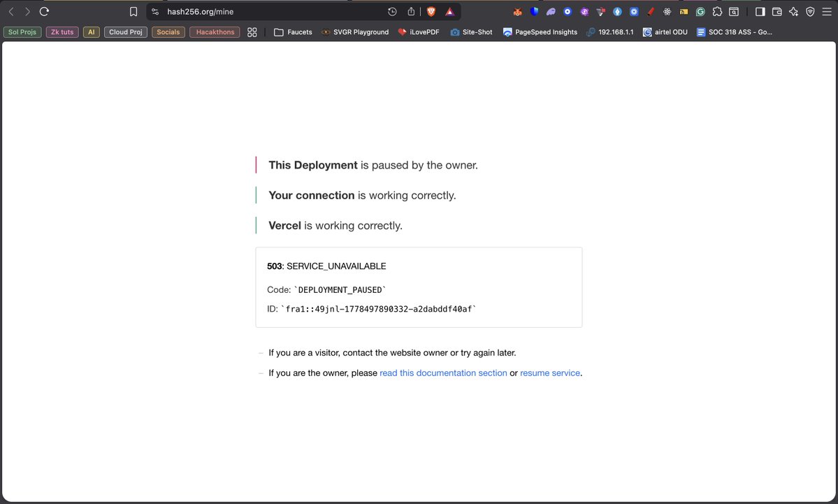Click 'Vercel is working correctly' line
The image size is (838, 504).
tap(335, 226)
